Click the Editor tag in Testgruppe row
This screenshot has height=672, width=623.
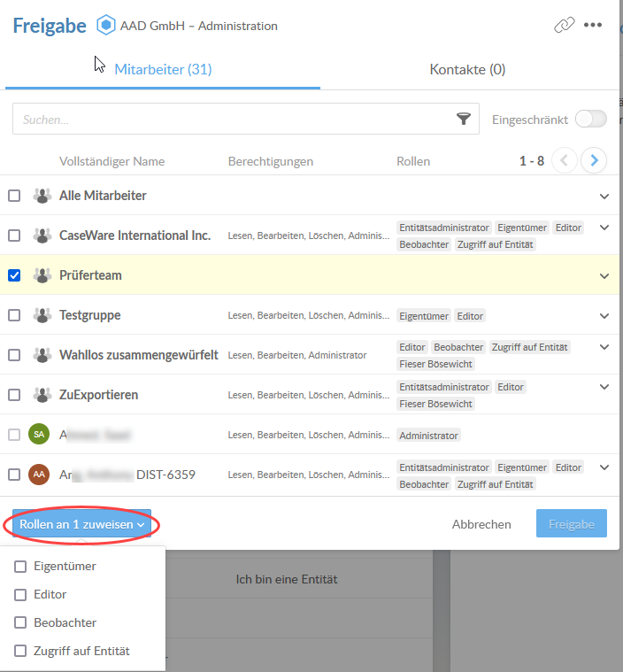[470, 316]
